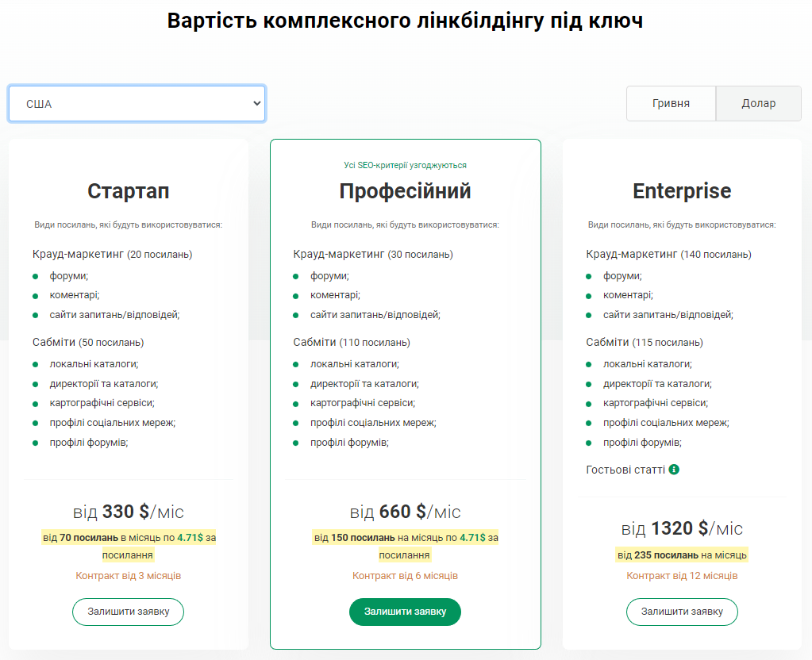
Task: Click the 1320 $/міс price
Action: 682,528
